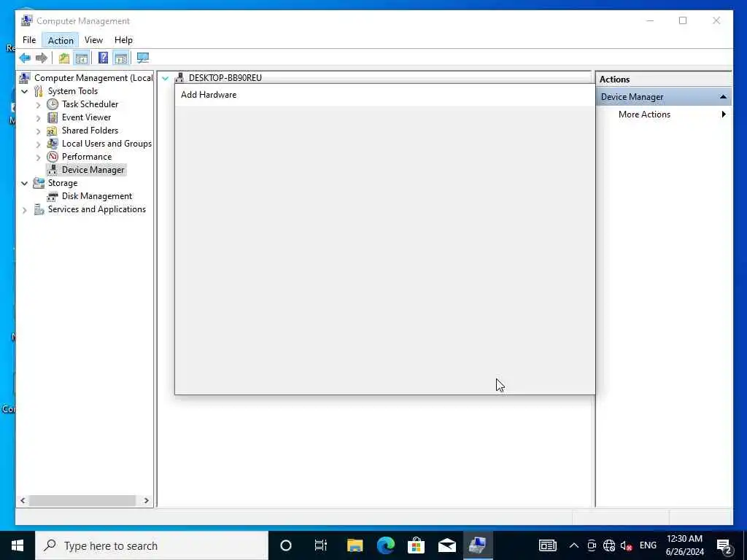Click the Help question mark toolbar icon

(x=103, y=58)
